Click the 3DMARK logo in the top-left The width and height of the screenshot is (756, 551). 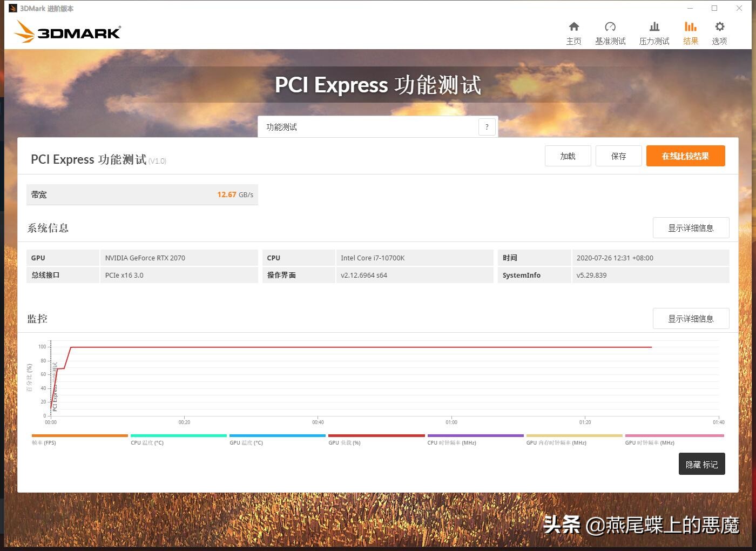[x=67, y=32]
